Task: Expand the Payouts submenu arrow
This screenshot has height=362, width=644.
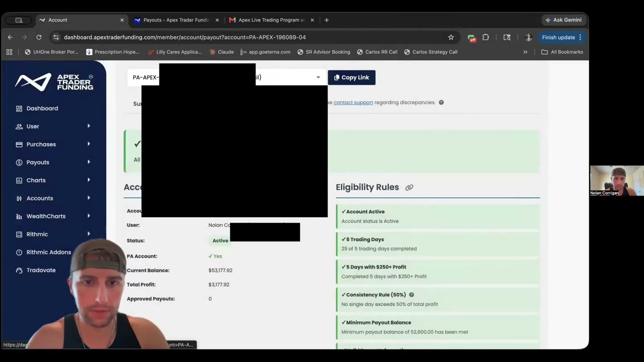Action: click(89, 162)
